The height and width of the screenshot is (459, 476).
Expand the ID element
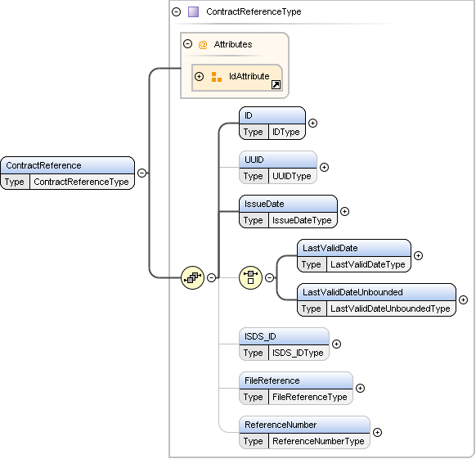pos(312,123)
